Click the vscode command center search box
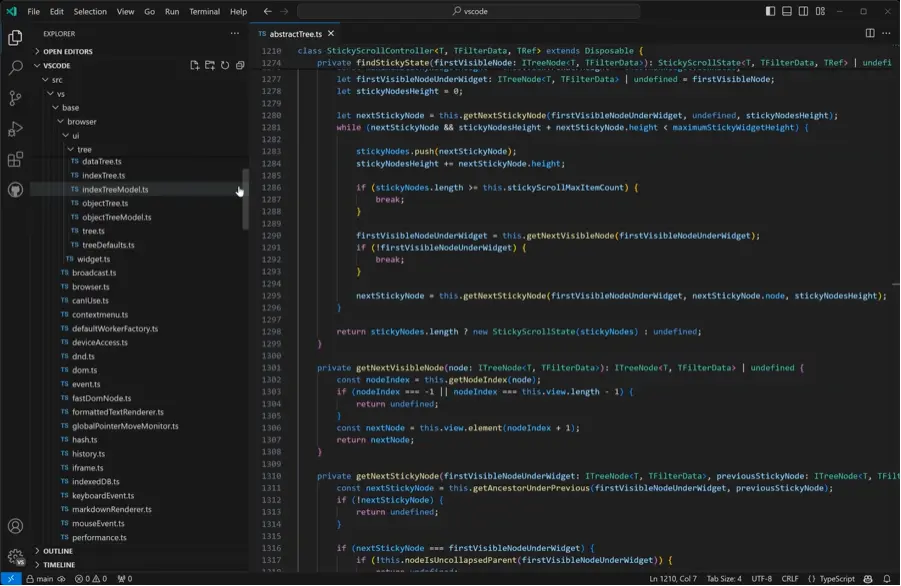The image size is (901, 586). tap(469, 11)
